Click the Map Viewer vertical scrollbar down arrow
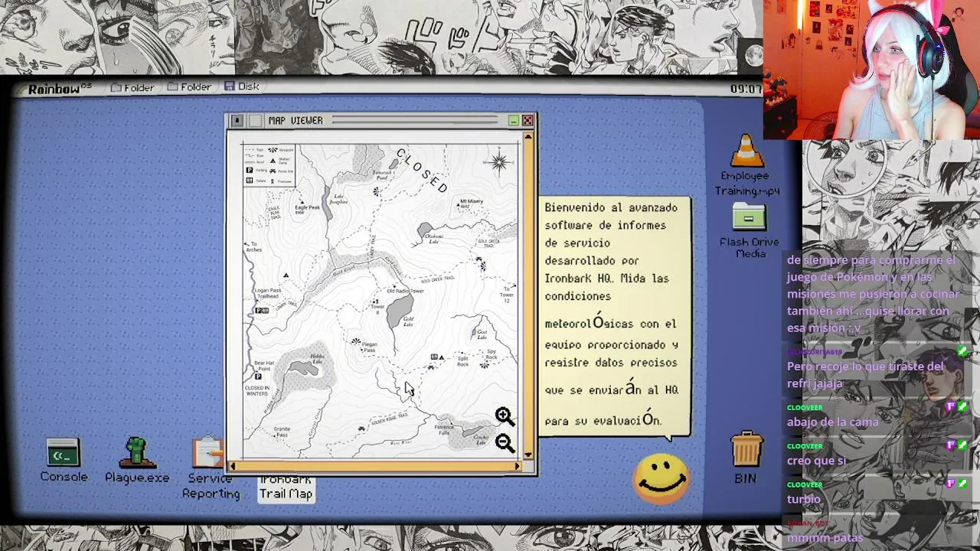The width and height of the screenshot is (980, 551). coord(528,455)
